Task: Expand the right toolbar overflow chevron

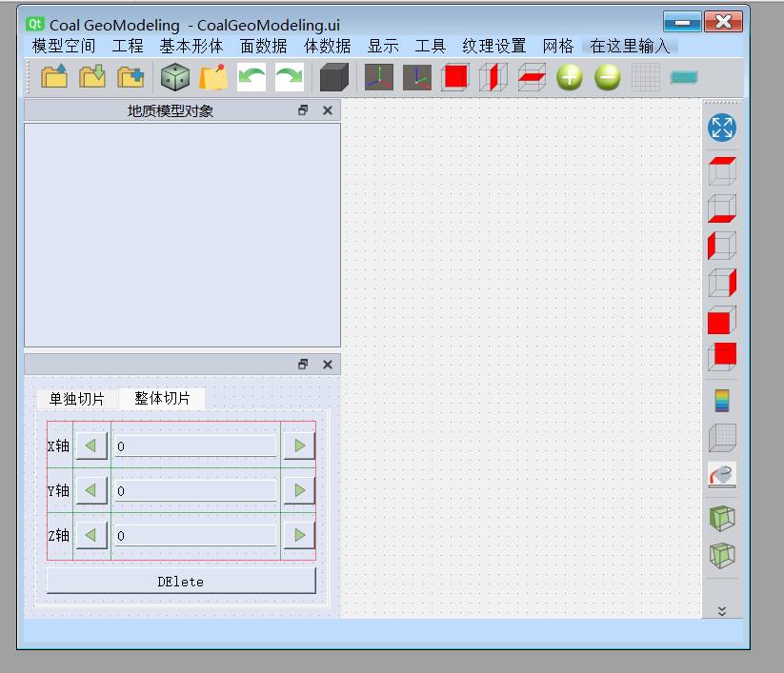Action: pos(721,611)
